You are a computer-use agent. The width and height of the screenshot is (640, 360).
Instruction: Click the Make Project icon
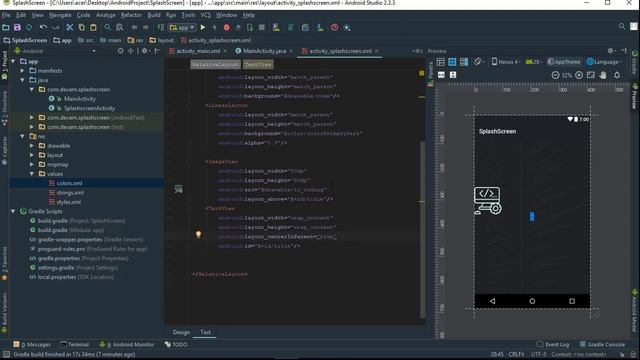pos(161,27)
